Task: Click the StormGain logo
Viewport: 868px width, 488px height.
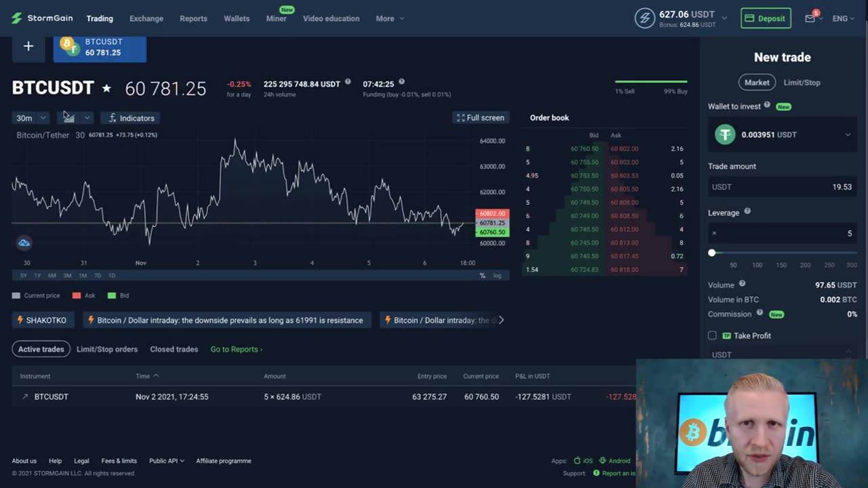Action: point(43,18)
